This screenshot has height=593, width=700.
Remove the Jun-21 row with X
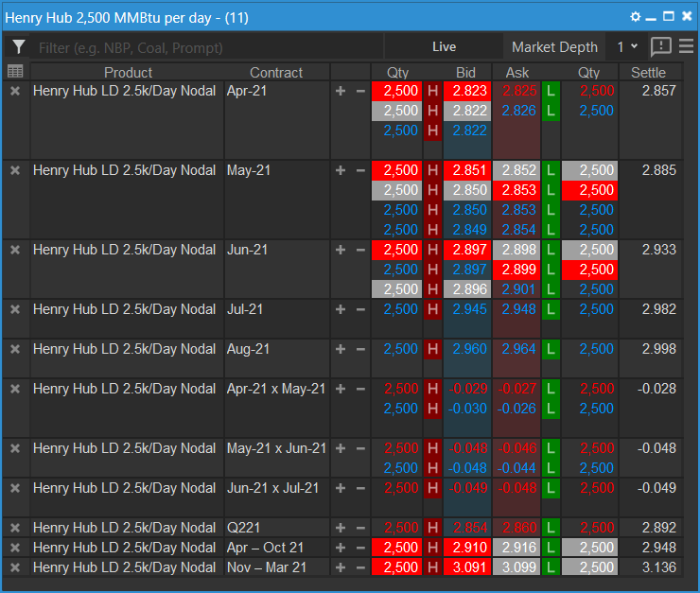(15, 250)
